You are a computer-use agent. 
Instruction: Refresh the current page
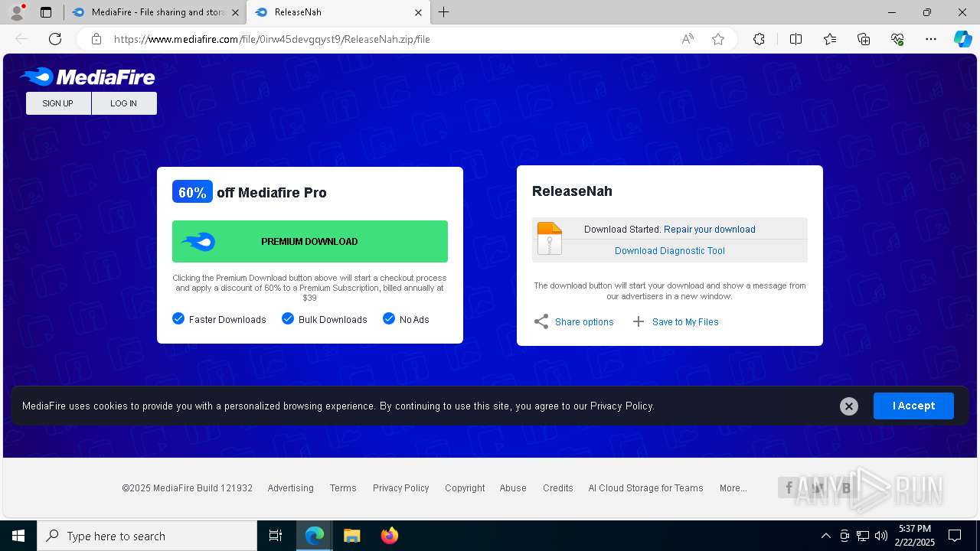coord(55,39)
